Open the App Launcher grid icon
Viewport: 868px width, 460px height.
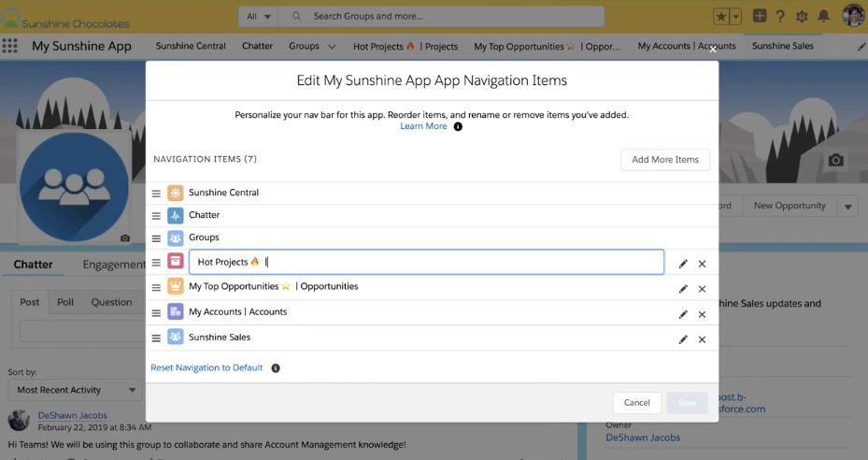[9, 46]
